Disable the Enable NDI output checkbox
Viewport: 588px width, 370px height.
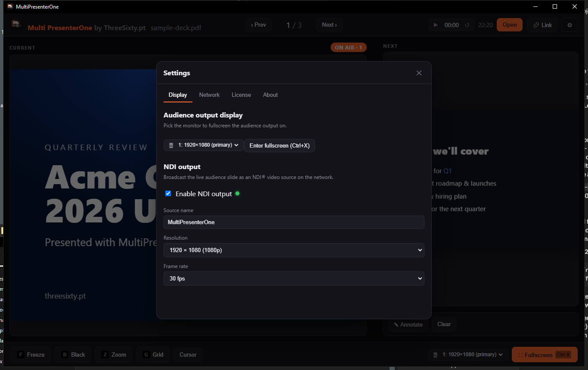pos(168,194)
